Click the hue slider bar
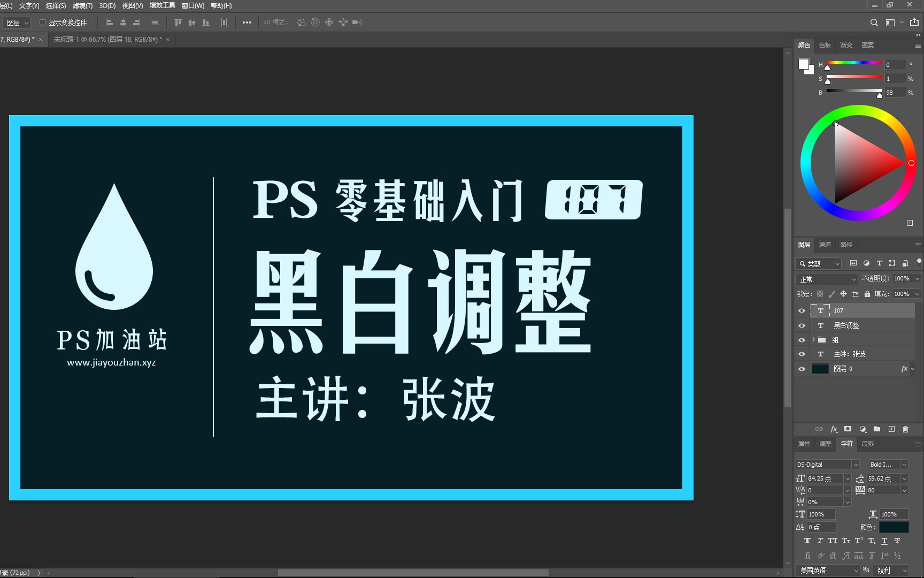This screenshot has height=578, width=924. [x=854, y=63]
